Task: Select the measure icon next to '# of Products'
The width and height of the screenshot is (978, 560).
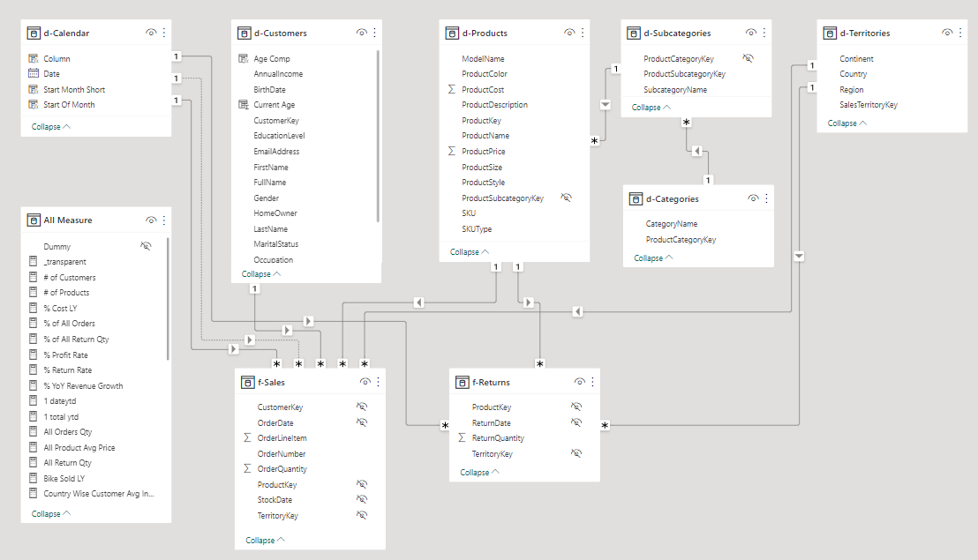Action: [x=33, y=292]
